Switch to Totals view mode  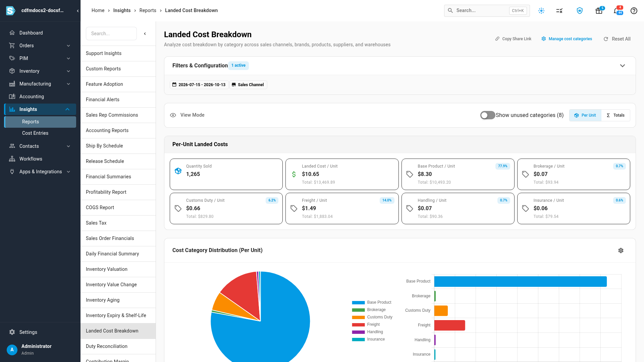616,115
